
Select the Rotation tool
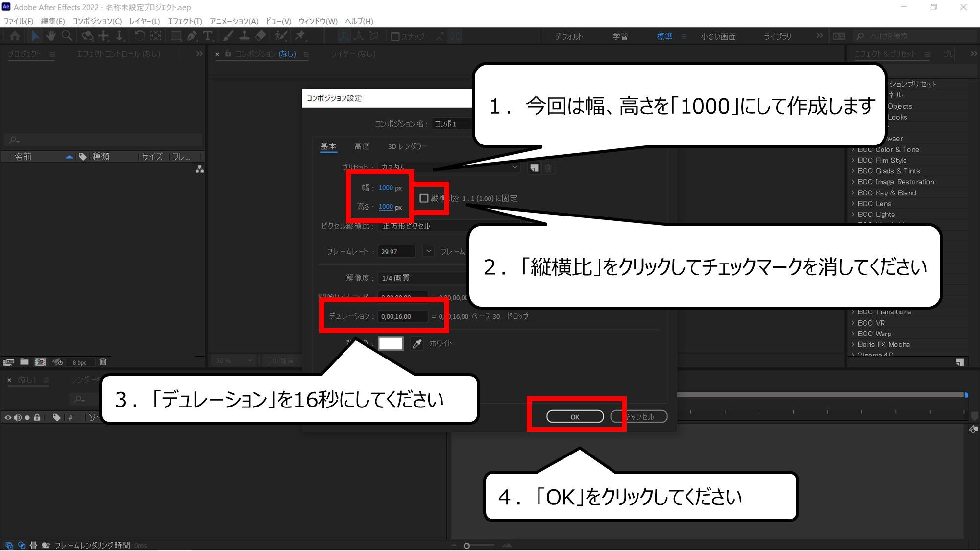[x=140, y=36]
